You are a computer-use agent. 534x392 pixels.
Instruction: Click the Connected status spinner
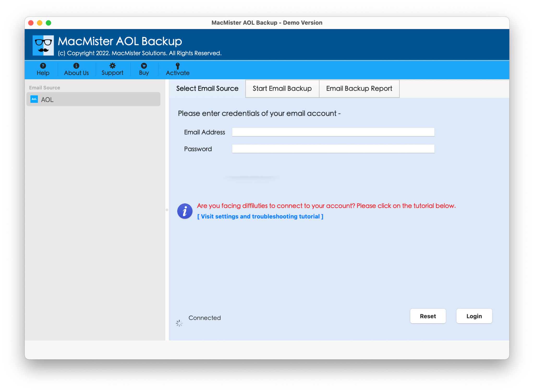pyautogui.click(x=179, y=323)
